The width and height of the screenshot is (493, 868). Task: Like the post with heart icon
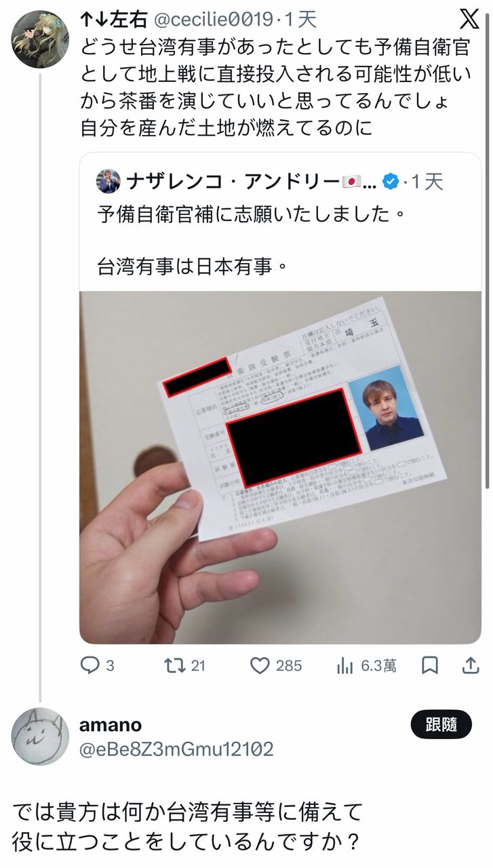point(260,666)
